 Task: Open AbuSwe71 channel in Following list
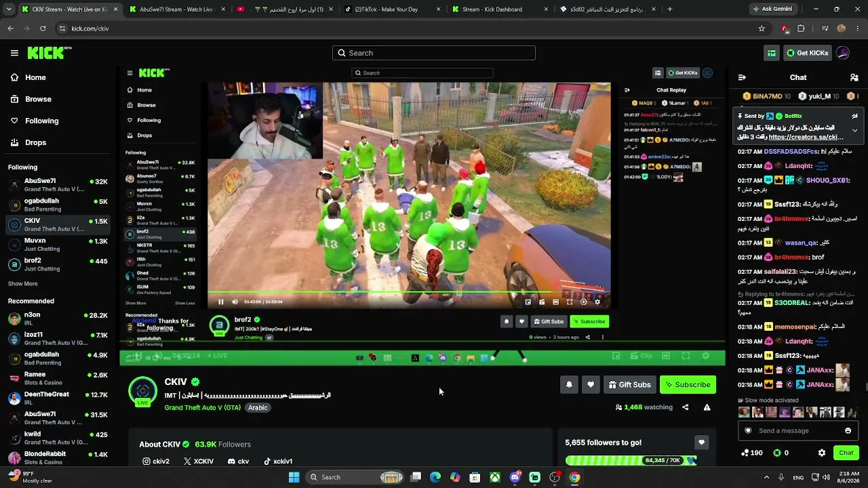(58, 185)
